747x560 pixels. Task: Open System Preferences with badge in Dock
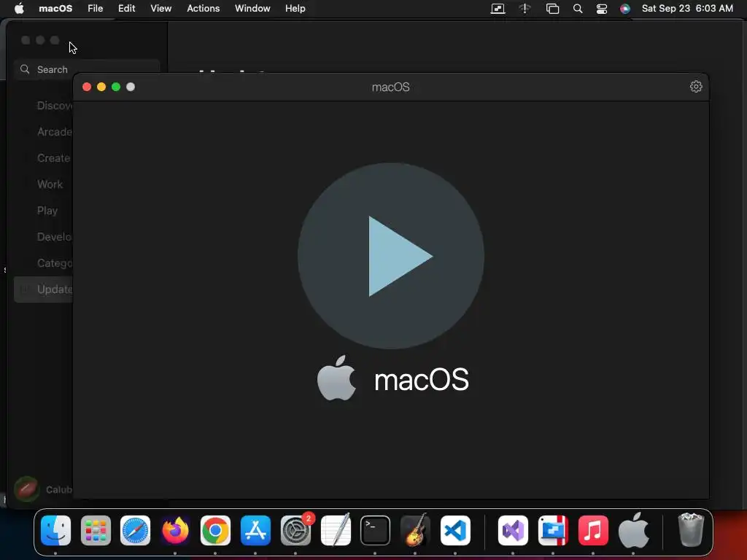(x=296, y=531)
